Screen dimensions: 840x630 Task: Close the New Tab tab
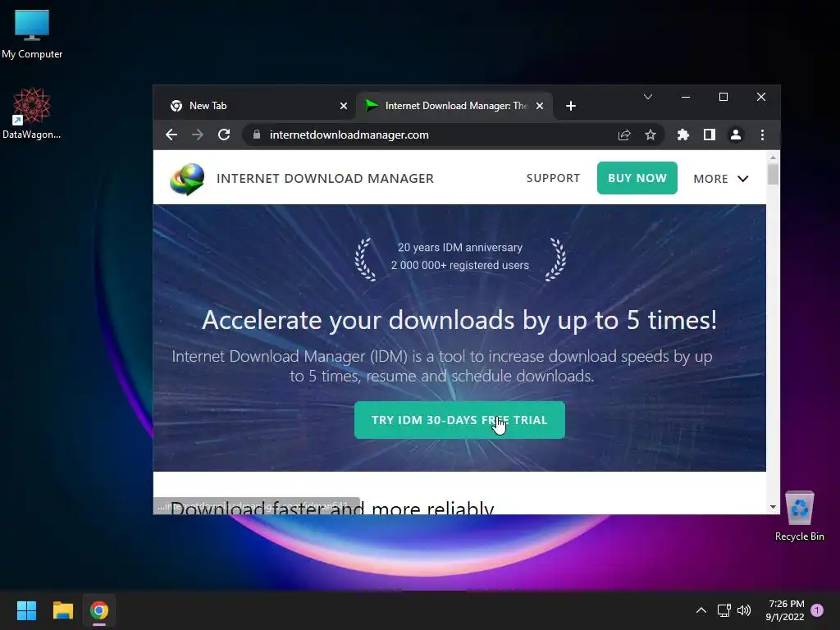tap(344, 106)
